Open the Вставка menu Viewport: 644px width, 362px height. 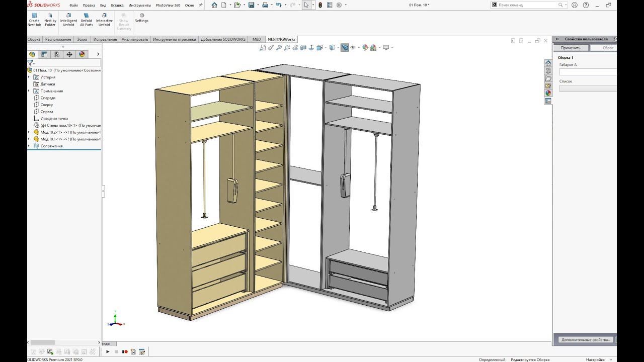tap(117, 5)
